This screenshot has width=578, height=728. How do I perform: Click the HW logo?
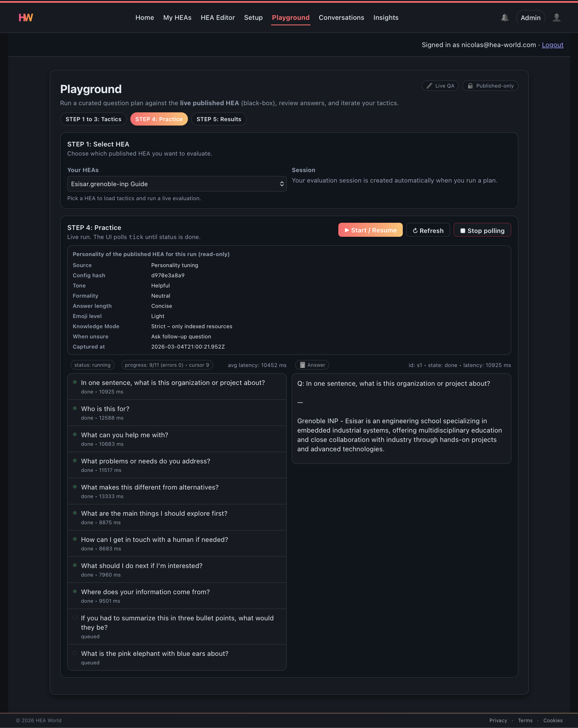pos(25,18)
